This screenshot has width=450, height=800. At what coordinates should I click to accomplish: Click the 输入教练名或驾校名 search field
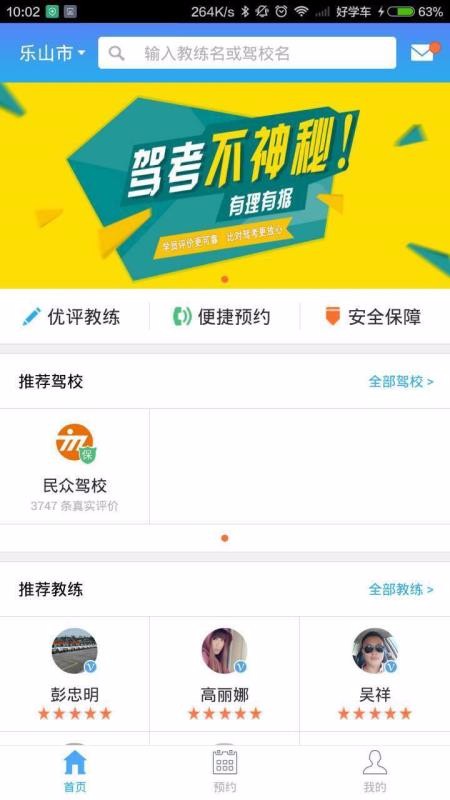coord(247,53)
